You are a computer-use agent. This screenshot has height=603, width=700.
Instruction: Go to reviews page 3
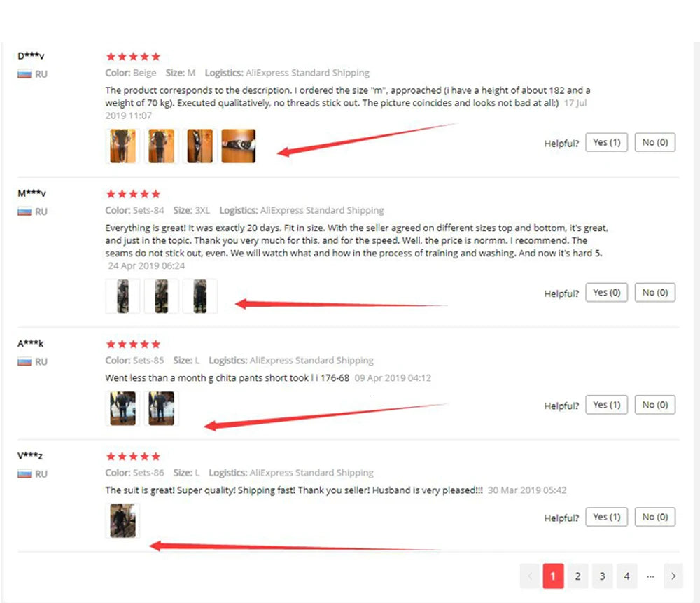click(602, 576)
